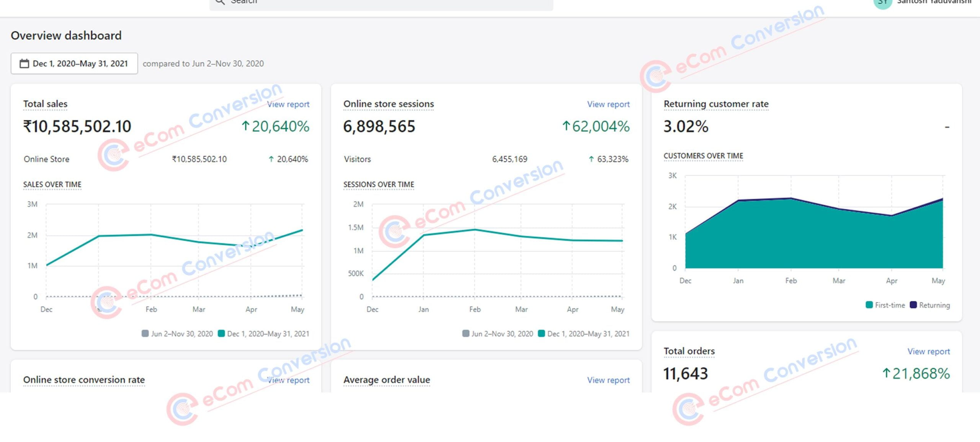The image size is (980, 442).
Task: Click the search magnifier icon
Action: (220, 2)
